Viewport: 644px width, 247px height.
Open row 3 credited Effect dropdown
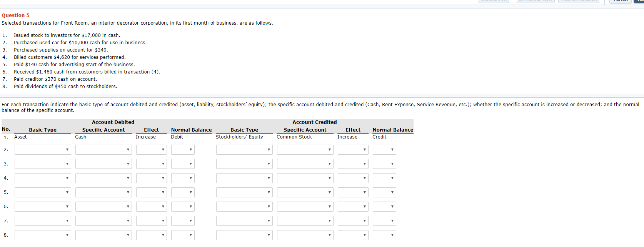tap(353, 164)
